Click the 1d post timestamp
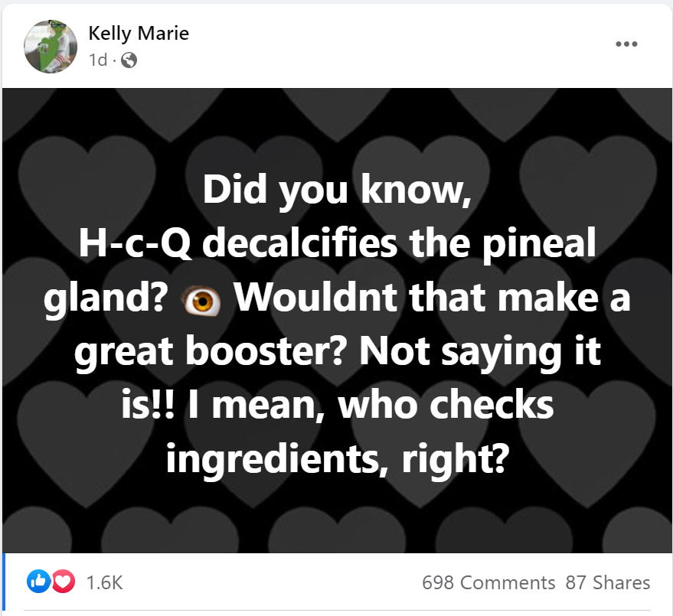The width and height of the screenshot is (673, 616). pos(98,60)
